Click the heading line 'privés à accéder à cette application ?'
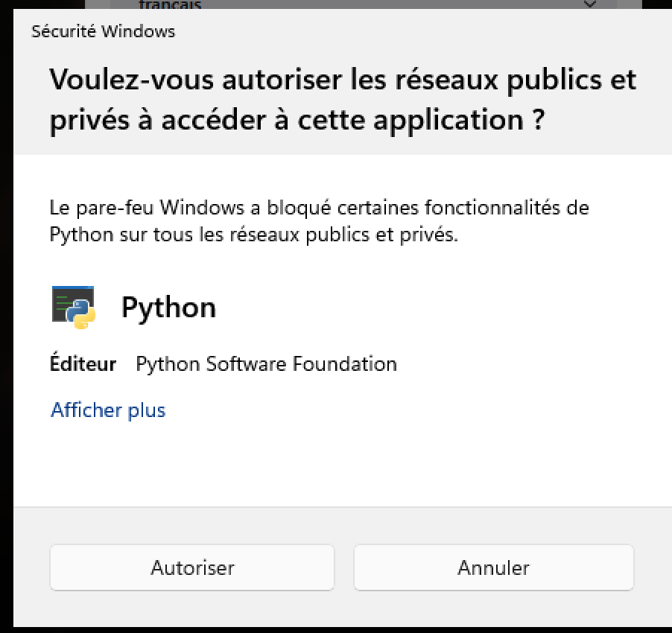 pos(297,120)
